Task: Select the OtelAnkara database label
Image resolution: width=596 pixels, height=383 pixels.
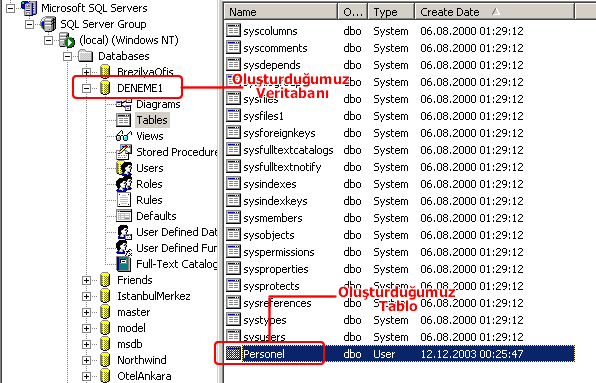Action: pyautogui.click(x=144, y=376)
